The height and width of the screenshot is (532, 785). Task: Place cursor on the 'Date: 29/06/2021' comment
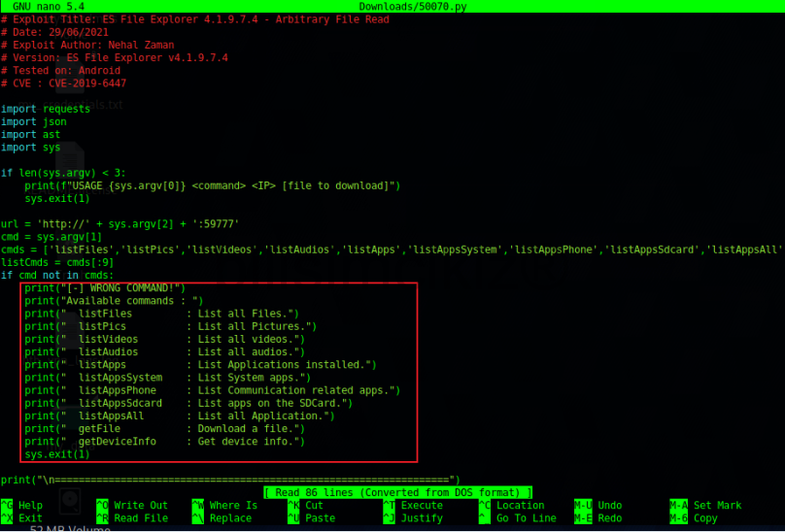tap(54, 32)
